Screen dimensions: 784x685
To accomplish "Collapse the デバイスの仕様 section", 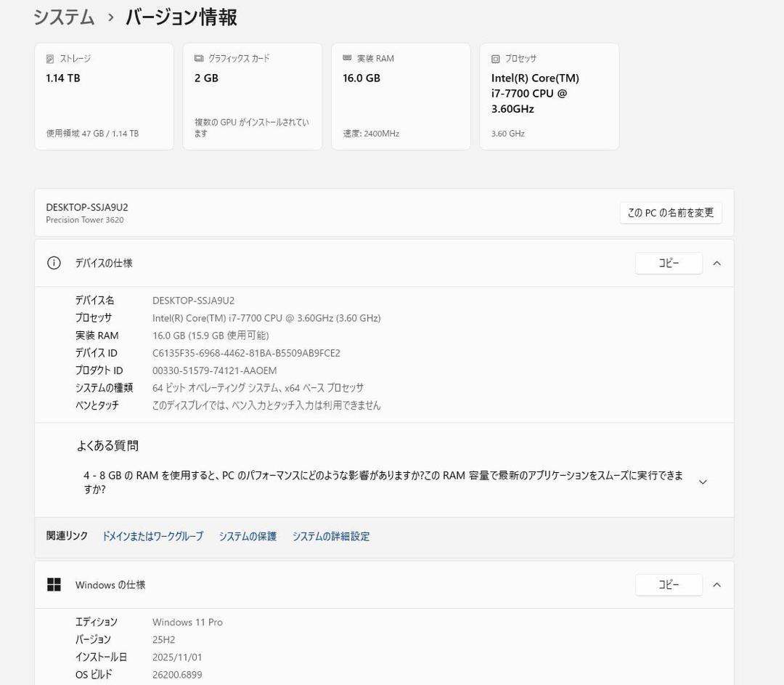I will (x=716, y=263).
